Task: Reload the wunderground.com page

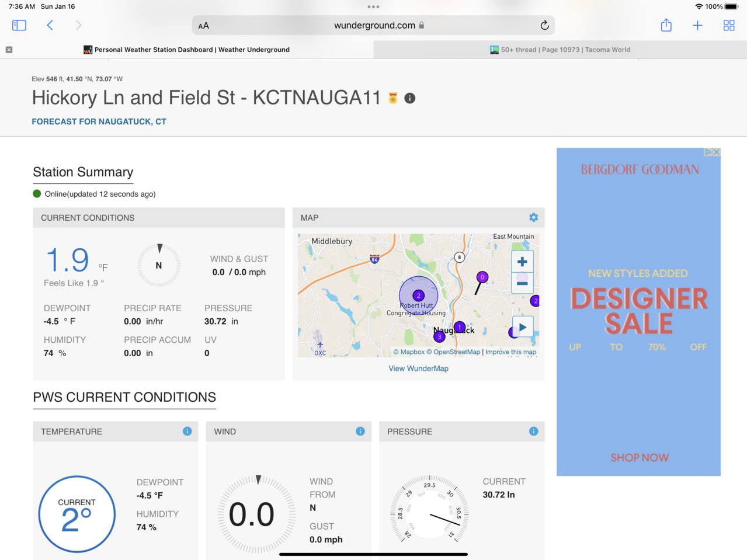Action: tap(544, 25)
